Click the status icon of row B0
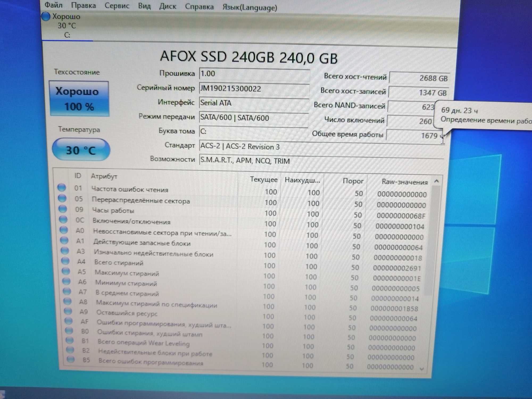Screen dimensions: 532x399 click(x=69, y=330)
